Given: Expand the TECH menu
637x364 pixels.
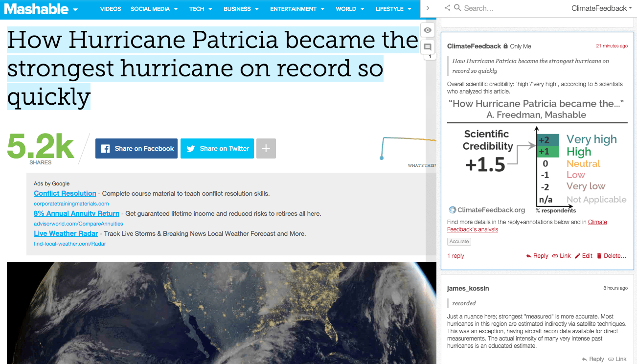Looking at the screenshot, I should pos(201,9).
